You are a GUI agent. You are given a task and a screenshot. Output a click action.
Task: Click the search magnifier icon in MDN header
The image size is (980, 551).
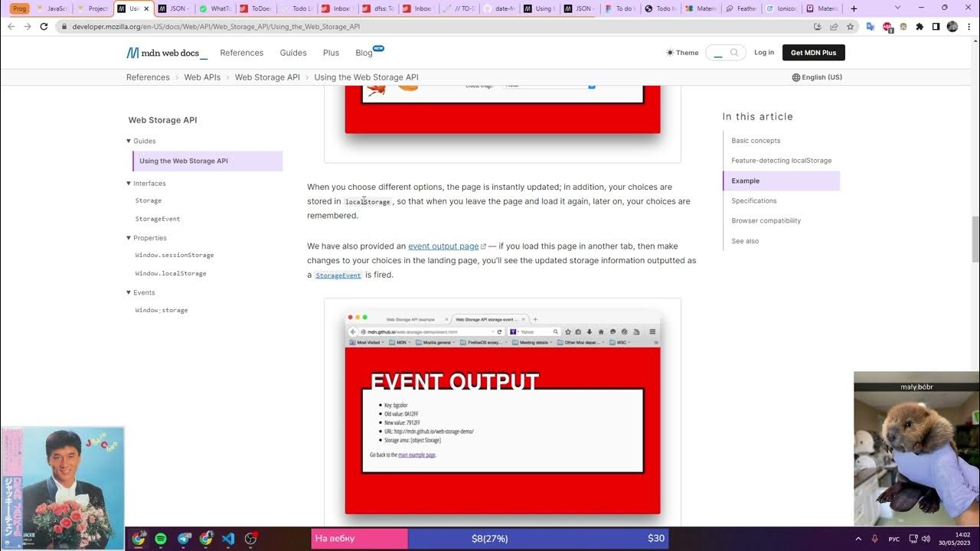pyautogui.click(x=734, y=53)
